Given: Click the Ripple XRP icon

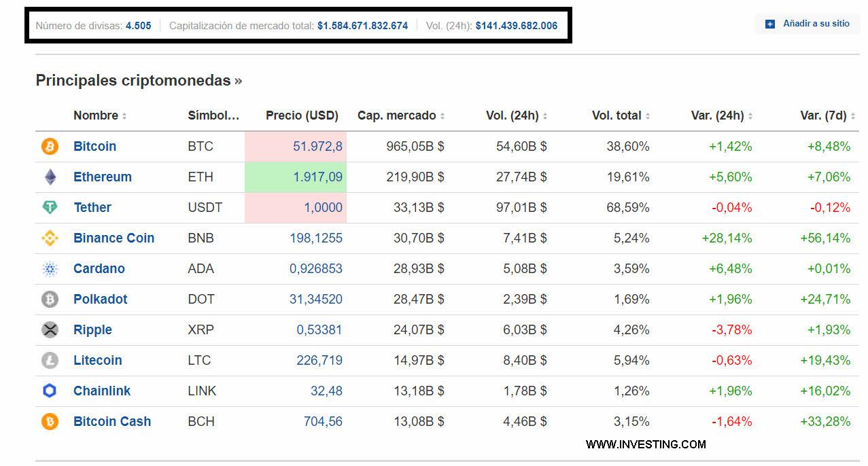Looking at the screenshot, I should (50, 330).
